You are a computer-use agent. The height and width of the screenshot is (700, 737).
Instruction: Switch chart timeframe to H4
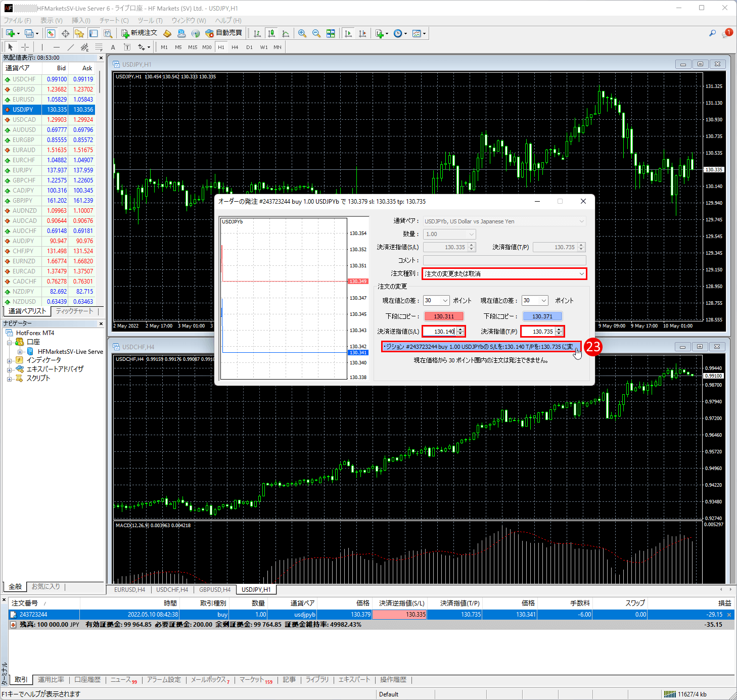tap(235, 47)
